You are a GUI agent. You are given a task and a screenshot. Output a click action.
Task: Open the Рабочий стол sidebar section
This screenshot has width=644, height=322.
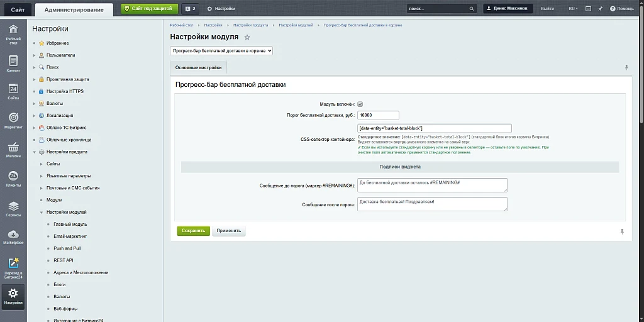tap(13, 35)
